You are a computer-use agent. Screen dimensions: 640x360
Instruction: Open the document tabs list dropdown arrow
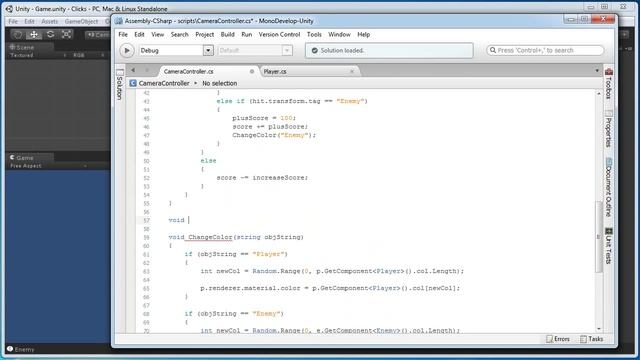point(597,71)
